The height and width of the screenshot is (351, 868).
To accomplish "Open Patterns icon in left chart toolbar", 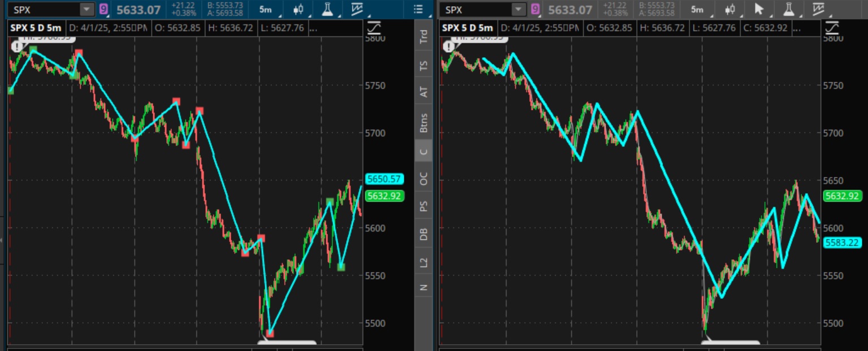I will tap(357, 10).
